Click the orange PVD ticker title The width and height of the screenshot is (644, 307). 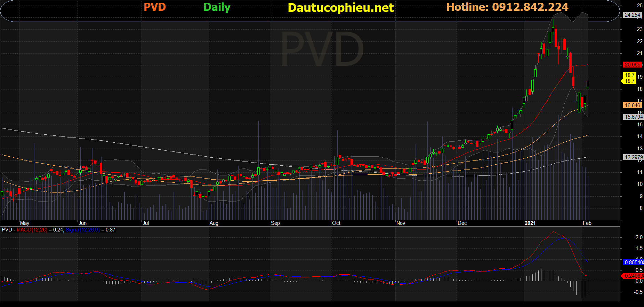(155, 7)
